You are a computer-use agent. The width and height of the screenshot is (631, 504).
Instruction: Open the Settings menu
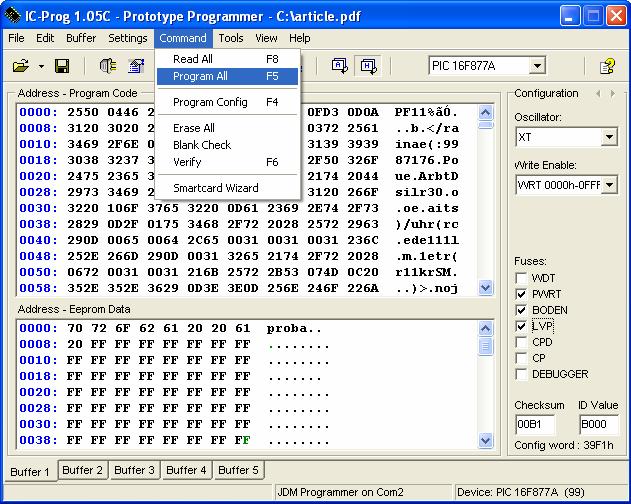tap(128, 38)
